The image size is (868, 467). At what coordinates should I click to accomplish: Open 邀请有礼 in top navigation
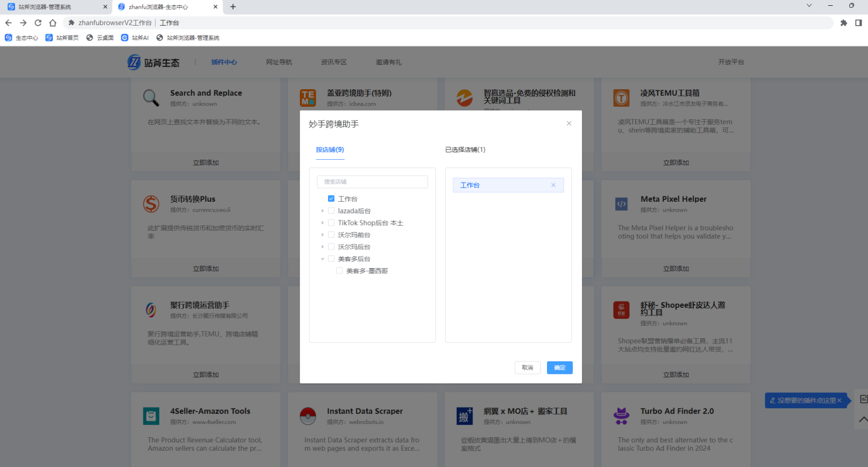(389, 62)
